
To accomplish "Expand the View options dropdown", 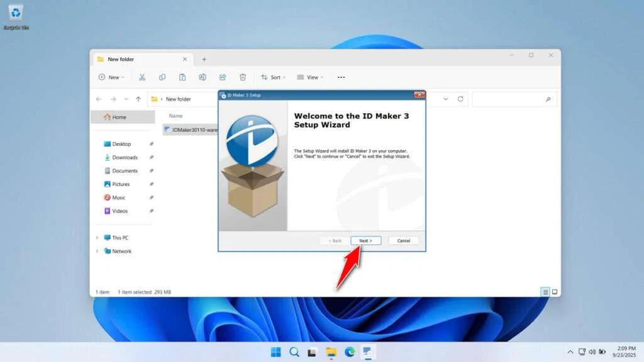I will click(311, 77).
